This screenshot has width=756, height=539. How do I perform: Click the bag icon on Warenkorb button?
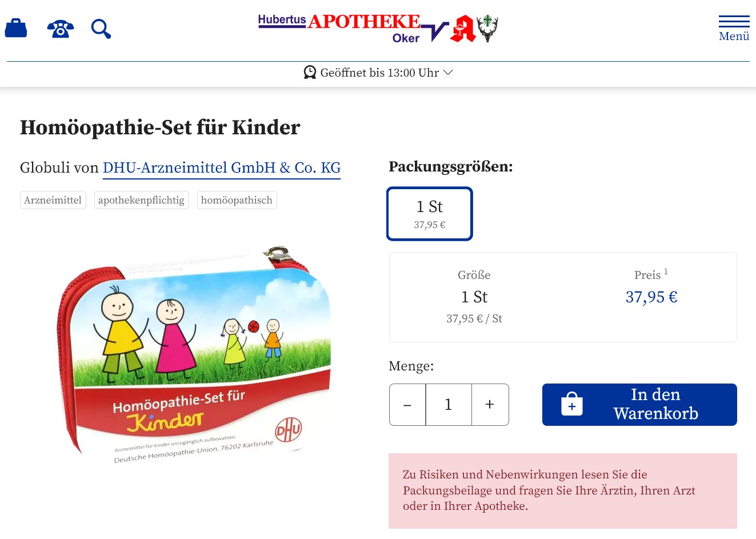[x=572, y=404]
